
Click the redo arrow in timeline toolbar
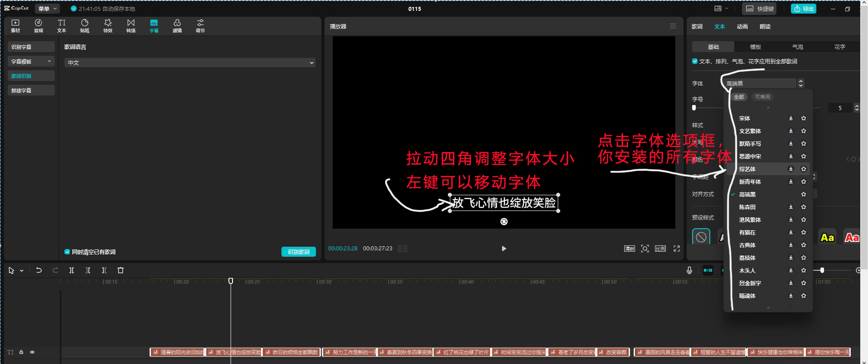click(55, 270)
